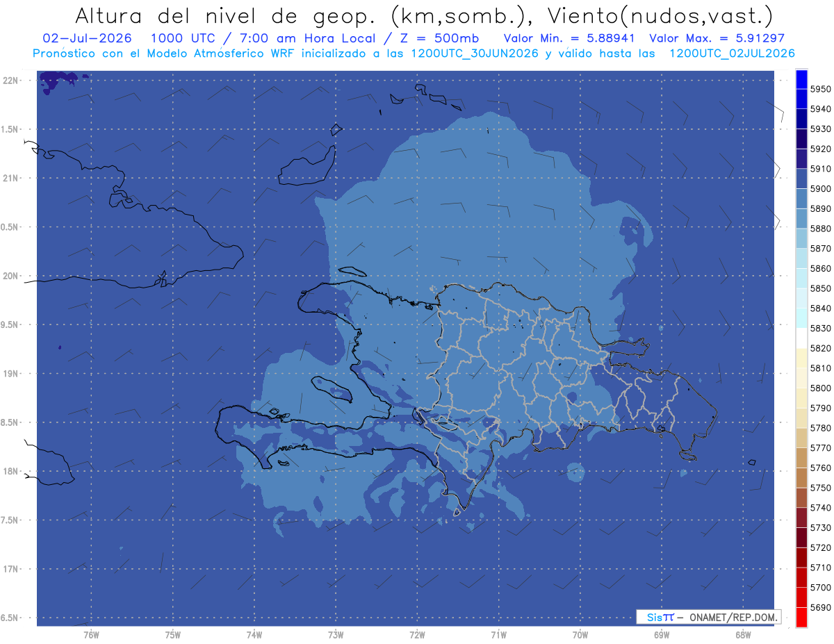Select the valid-until time '1200UTC_02JUL2026'
This screenshot has height=644, width=834.
click(x=732, y=53)
